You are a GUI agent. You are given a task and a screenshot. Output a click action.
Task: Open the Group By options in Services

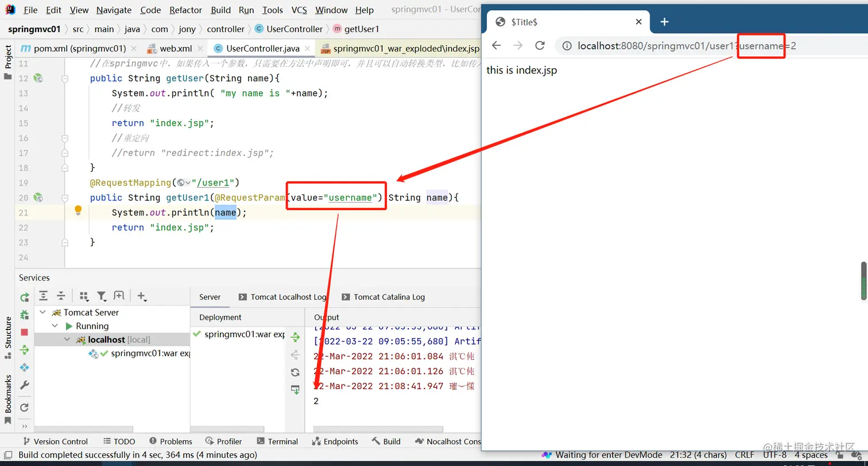[84, 296]
